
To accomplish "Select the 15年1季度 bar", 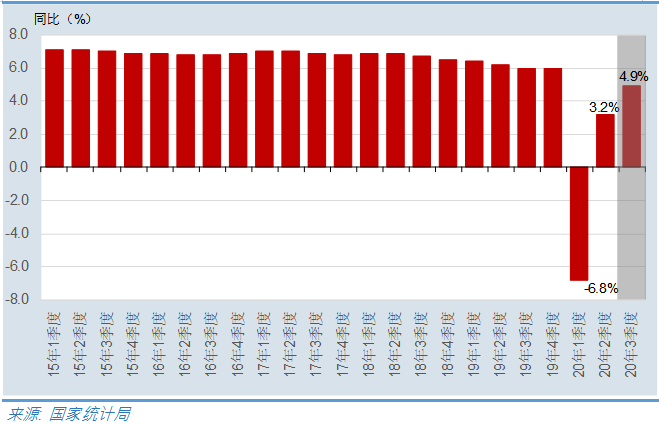I will pyautogui.click(x=55, y=108).
